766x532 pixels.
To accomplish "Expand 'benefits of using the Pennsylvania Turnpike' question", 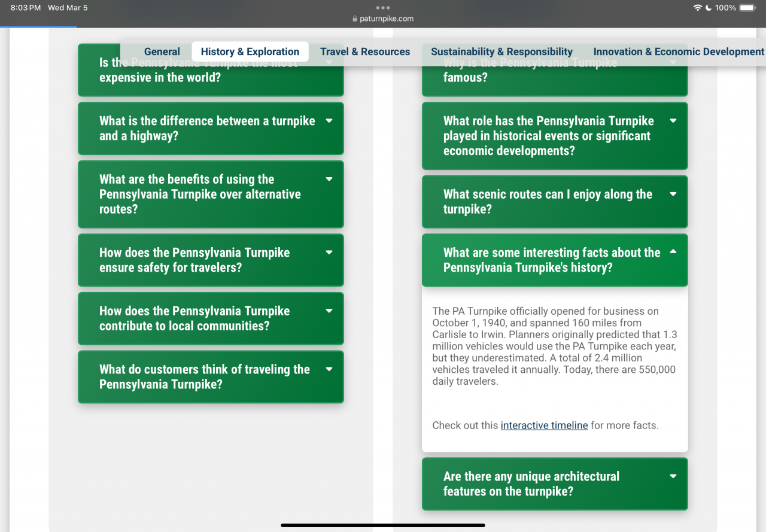I will (211, 194).
